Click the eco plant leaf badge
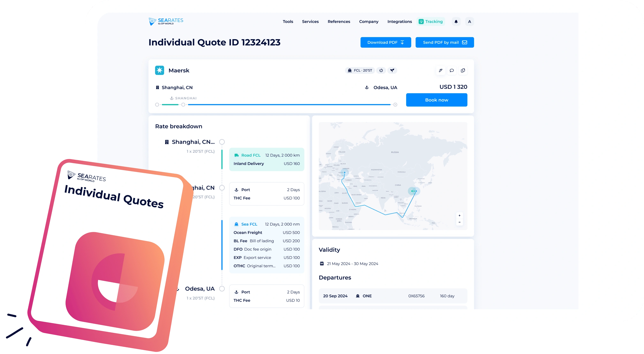Viewport: 644px width, 354px height. point(392,70)
